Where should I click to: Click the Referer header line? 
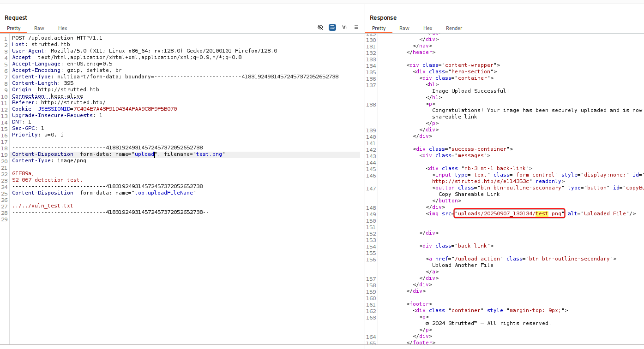pos(59,102)
